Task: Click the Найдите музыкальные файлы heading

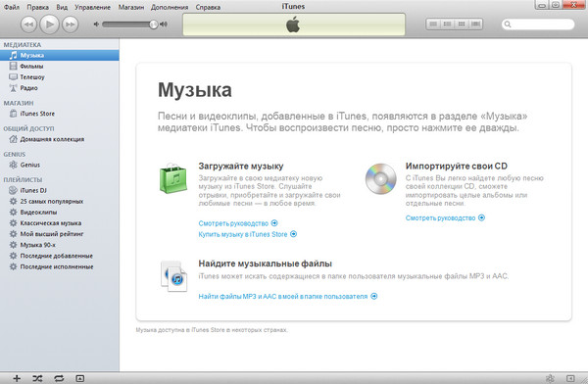Action: (x=266, y=264)
